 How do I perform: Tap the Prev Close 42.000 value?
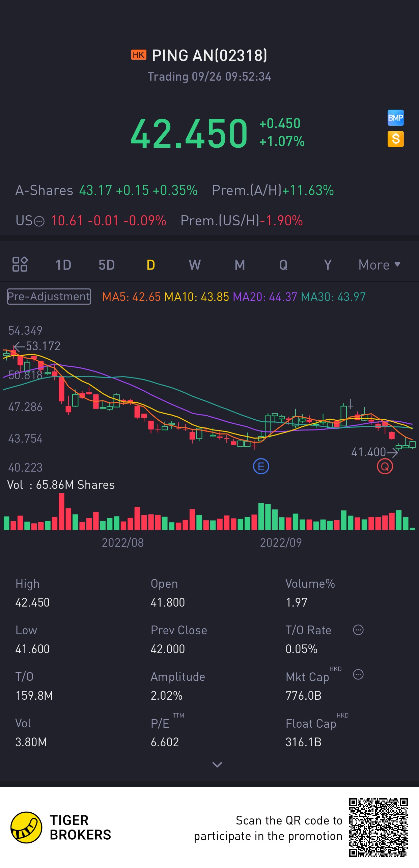click(x=168, y=649)
